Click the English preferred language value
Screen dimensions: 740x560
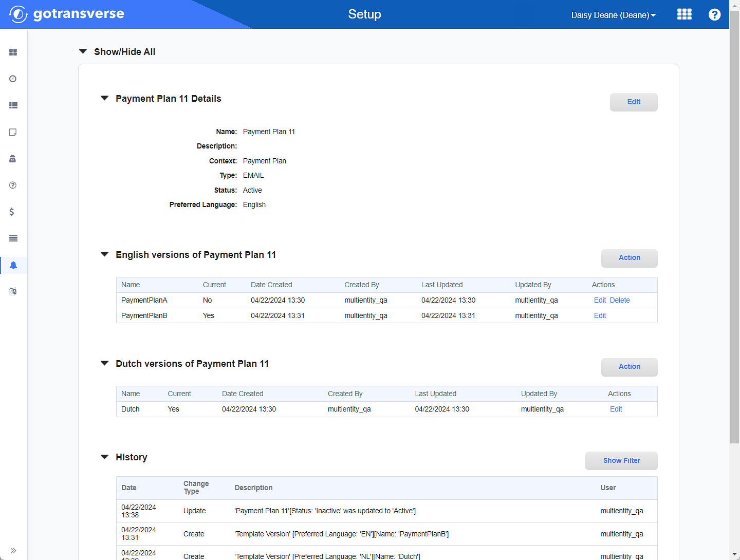coord(254,204)
